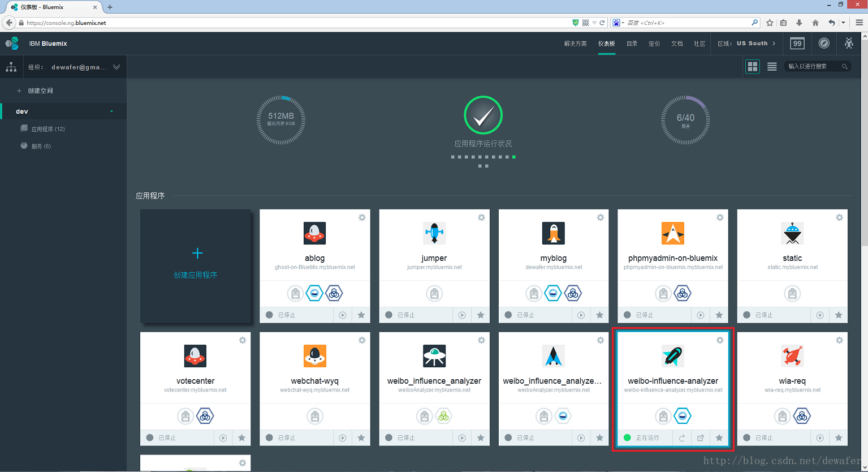
Task: Start the wia-req app with play icon
Action: coord(820,438)
